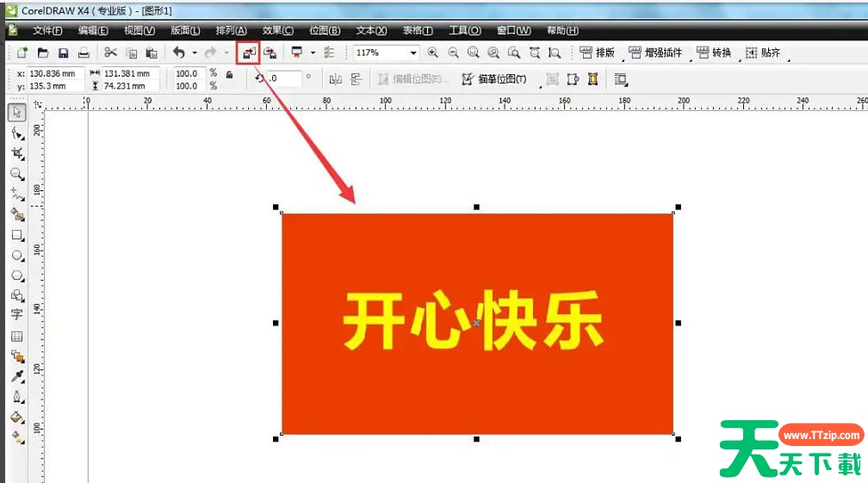This screenshot has width=868, height=483.
Task: Open the 效果(C) menu
Action: 277,30
